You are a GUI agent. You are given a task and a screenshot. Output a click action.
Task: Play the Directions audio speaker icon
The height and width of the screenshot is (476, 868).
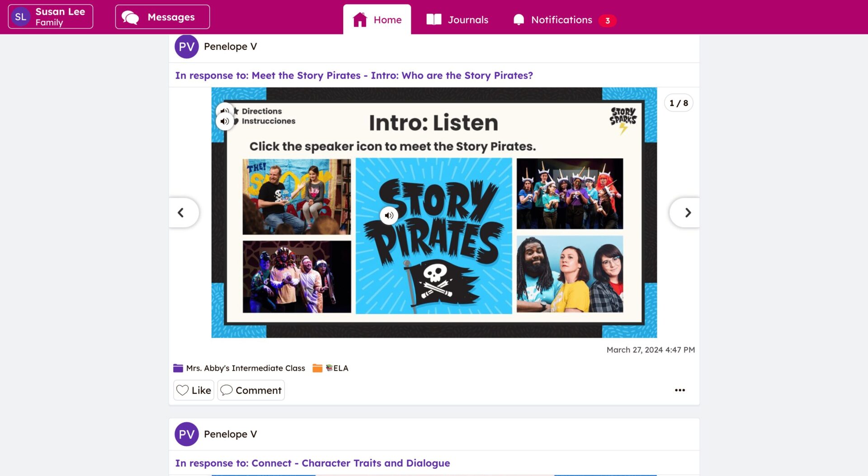225,110
